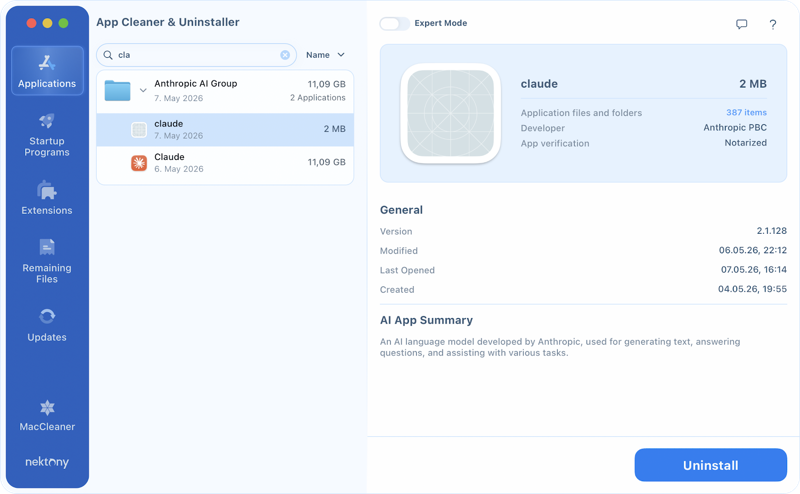Click Modified date 06.05.26, 22:12
Image resolution: width=800 pixels, height=494 pixels.
point(753,250)
